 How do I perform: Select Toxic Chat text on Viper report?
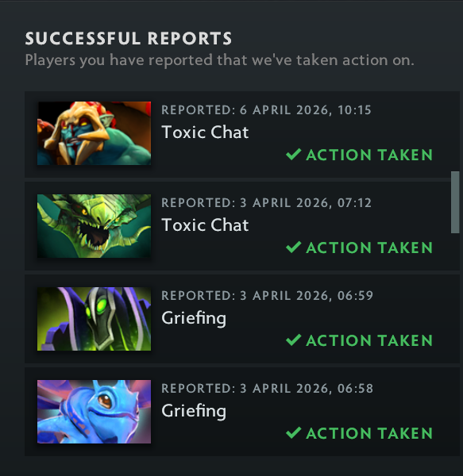[205, 225]
